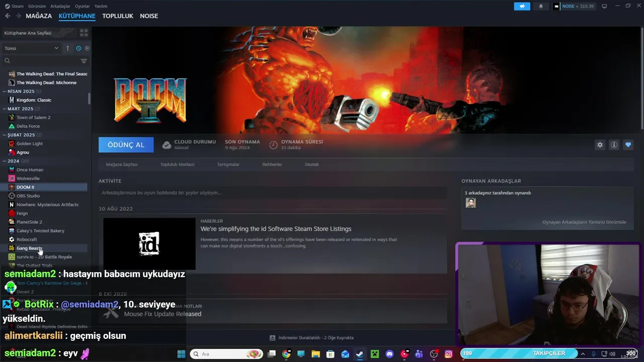
Task: Open the Topluluk Merkezi link
Action: pos(177,164)
